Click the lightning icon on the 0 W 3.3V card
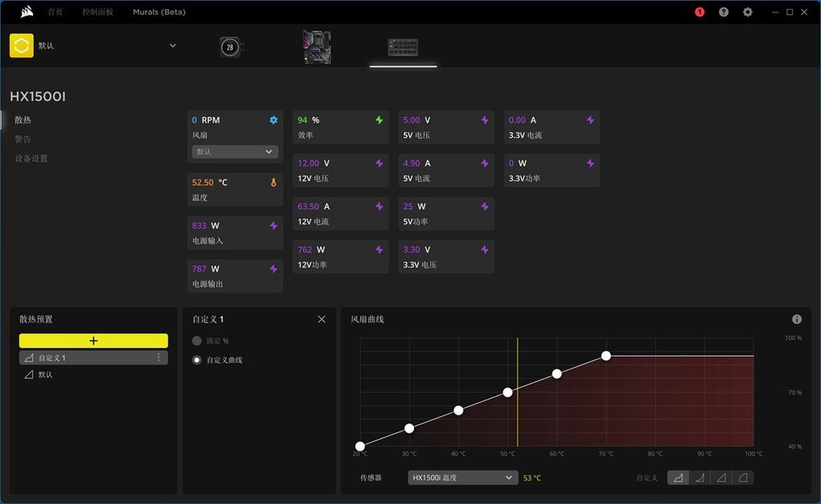Image resolution: width=821 pixels, height=504 pixels. [590, 163]
